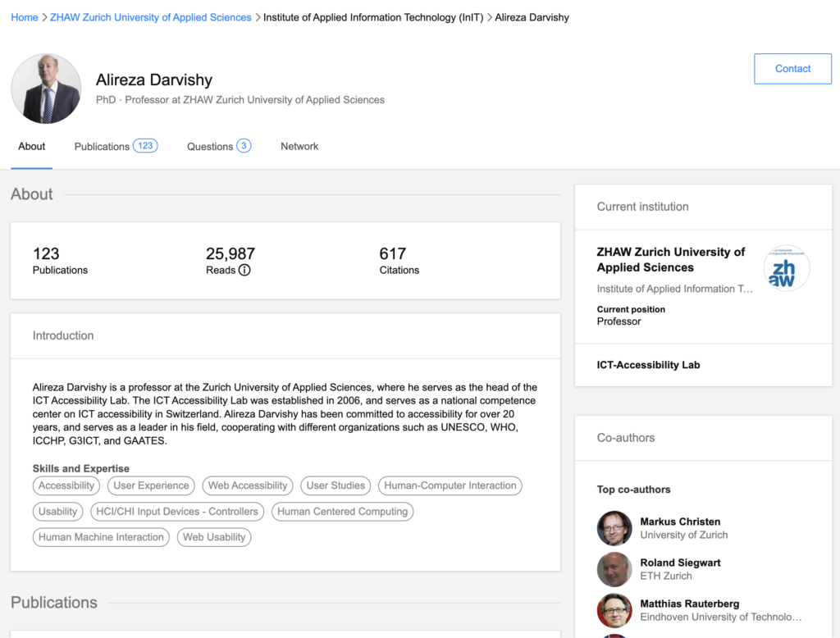This screenshot has height=638, width=840.
Task: Go to Home breadcrumb link
Action: pos(25,17)
